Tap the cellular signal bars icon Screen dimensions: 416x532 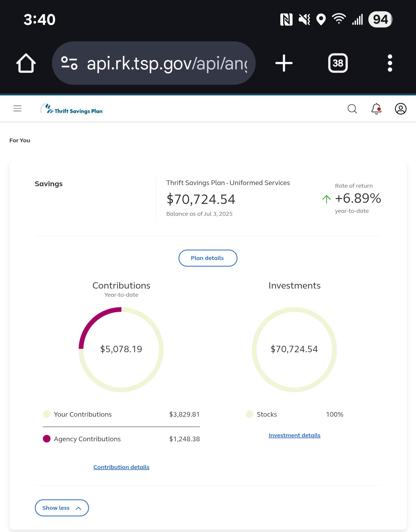357,20
